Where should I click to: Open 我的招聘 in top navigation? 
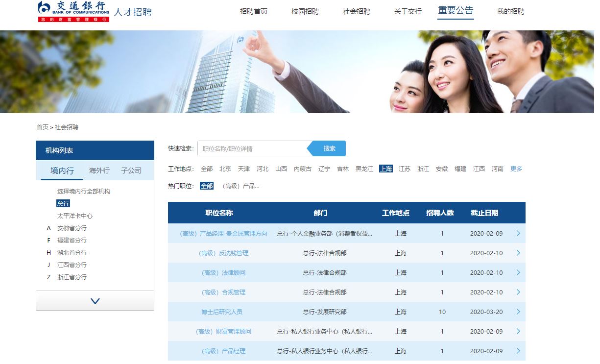coord(510,11)
